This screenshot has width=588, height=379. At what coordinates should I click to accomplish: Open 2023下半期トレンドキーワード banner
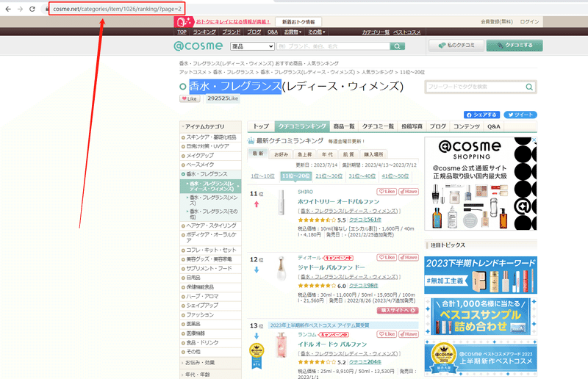(481, 275)
